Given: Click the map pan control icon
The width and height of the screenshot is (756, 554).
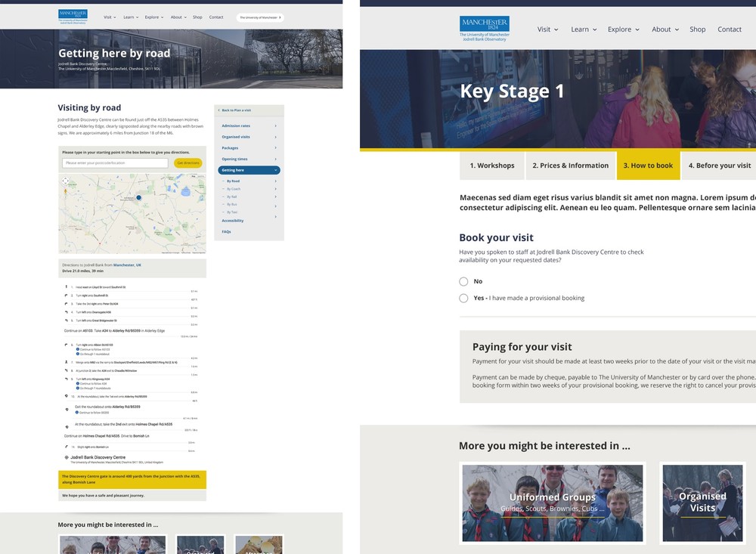Looking at the screenshot, I should [x=65, y=181].
